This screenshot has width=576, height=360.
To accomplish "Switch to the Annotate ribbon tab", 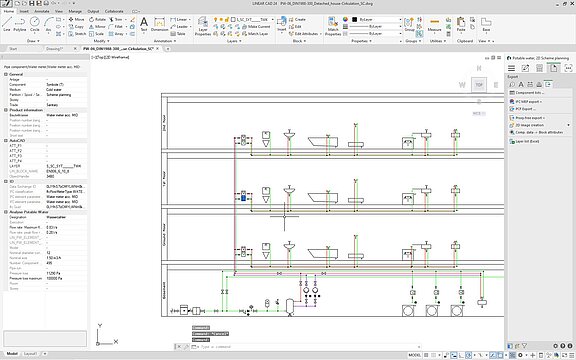I will tap(42, 11).
